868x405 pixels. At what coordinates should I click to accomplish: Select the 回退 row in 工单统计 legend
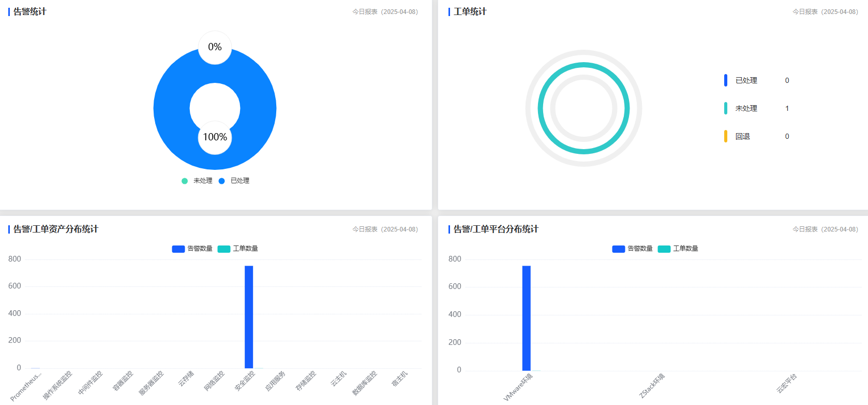point(757,136)
